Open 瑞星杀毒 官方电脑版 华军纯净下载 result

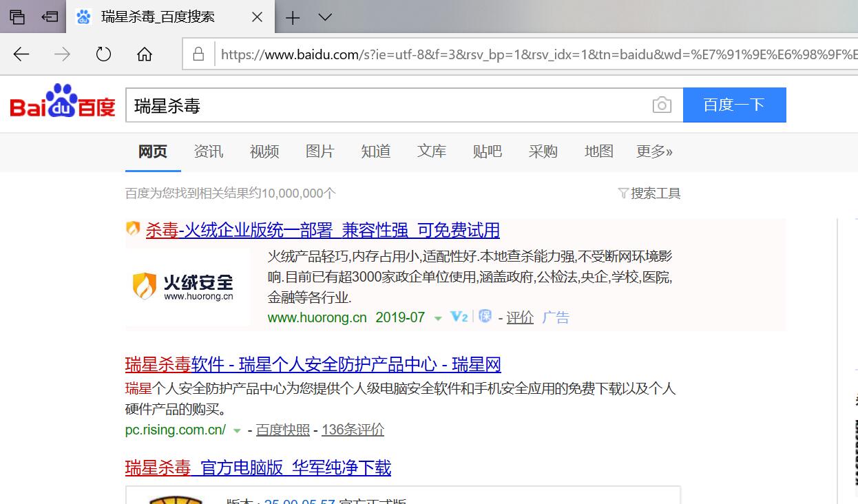(x=258, y=468)
